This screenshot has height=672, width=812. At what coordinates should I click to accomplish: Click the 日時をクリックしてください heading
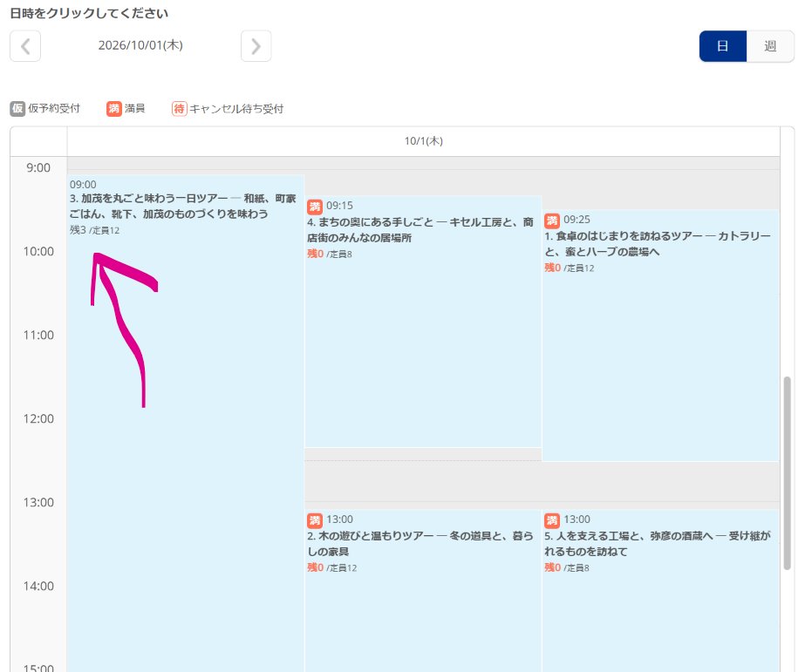89,13
